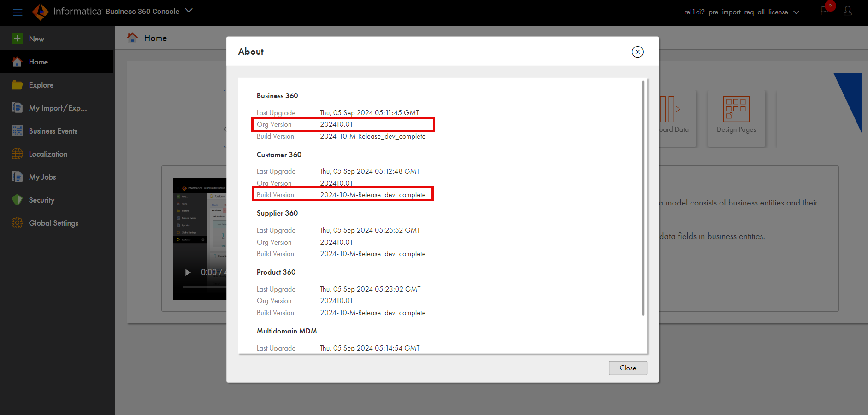The height and width of the screenshot is (415, 868).
Task: Open the Onboard Data card icon
Action: [670, 109]
